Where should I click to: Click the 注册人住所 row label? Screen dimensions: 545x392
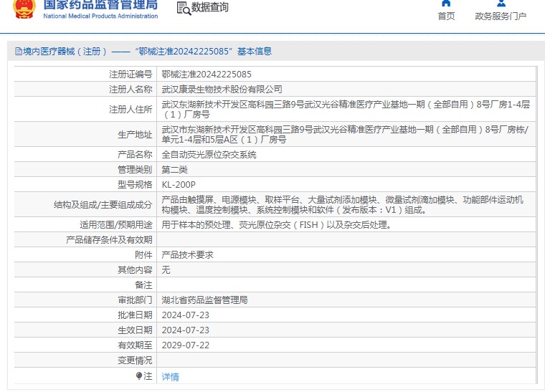coord(131,110)
